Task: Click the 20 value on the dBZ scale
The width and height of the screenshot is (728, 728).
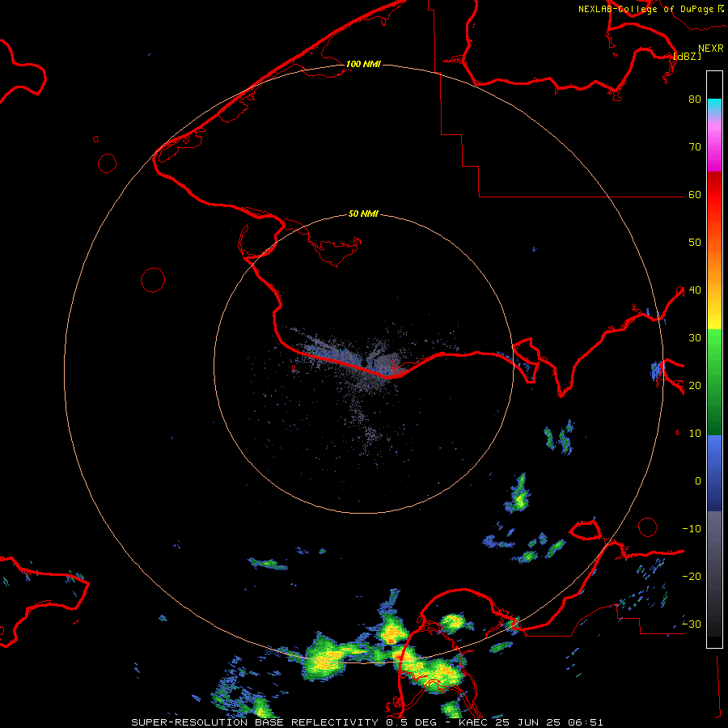Action: pos(695,385)
